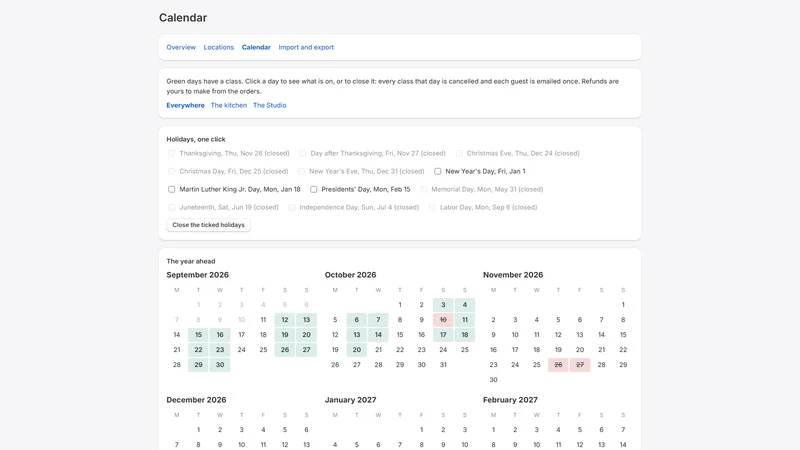Image resolution: width=800 pixels, height=450 pixels.
Task: Click the disabled Memorial Day checkbox
Action: [423, 189]
